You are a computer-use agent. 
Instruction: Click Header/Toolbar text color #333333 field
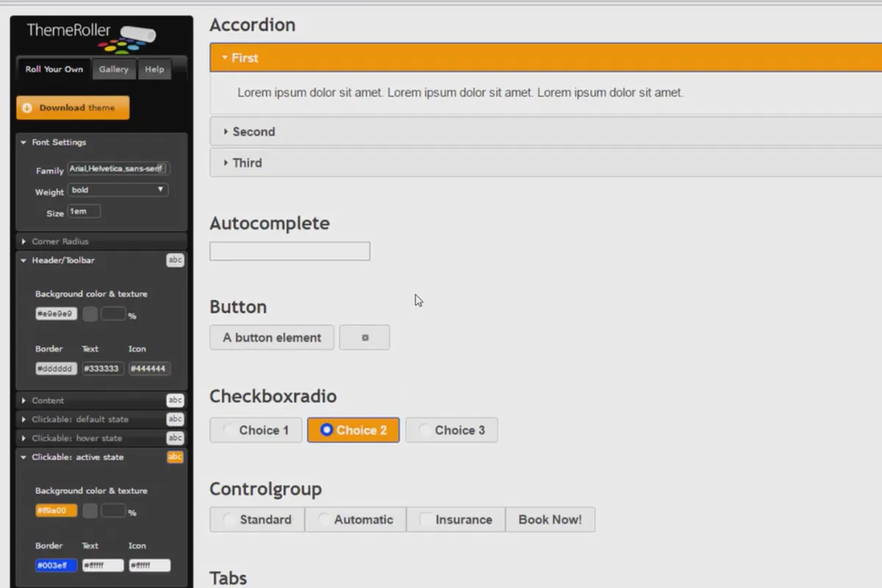[102, 369]
